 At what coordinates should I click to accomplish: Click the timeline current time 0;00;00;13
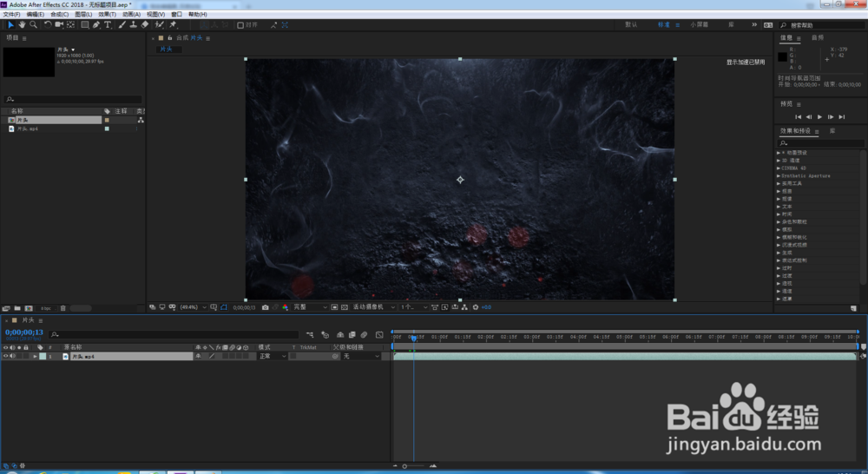coord(24,332)
